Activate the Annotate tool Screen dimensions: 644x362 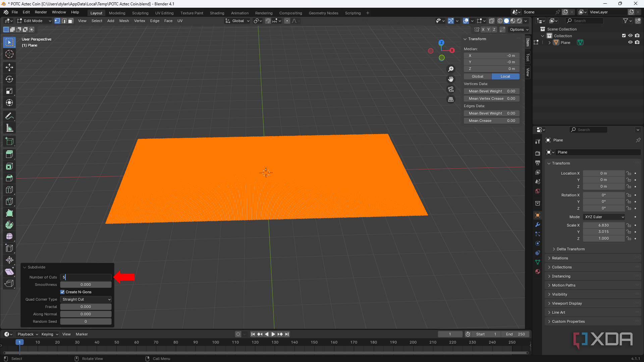point(9,116)
